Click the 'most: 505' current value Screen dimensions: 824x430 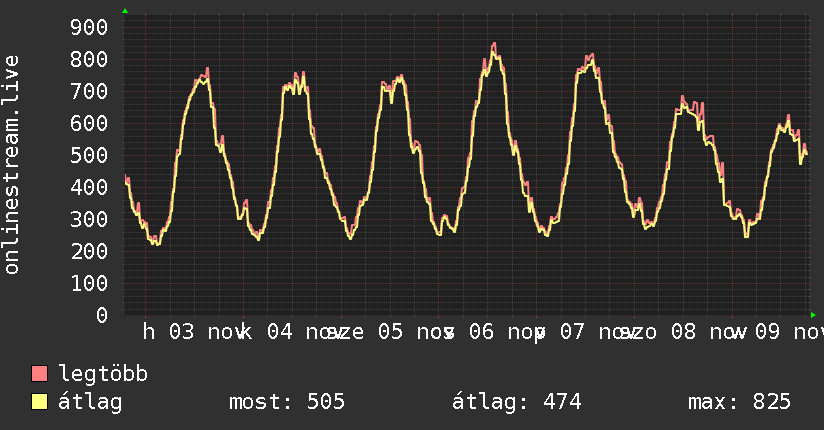(x=287, y=402)
